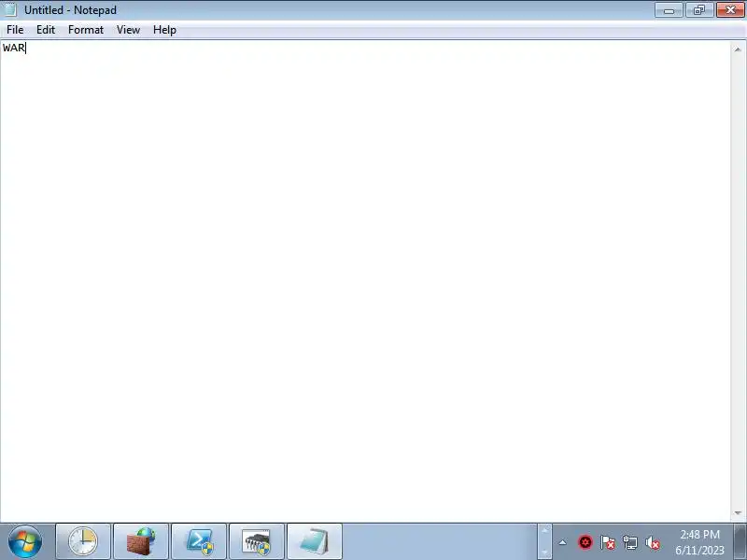Image resolution: width=747 pixels, height=560 pixels.
Task: Click the 2:48 PM clock
Action: point(699,534)
